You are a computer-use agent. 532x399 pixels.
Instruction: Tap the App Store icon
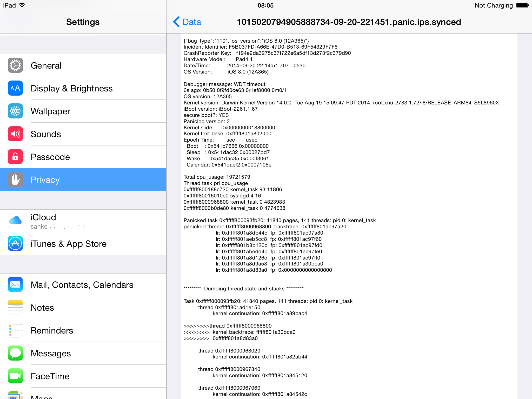pyautogui.click(x=15, y=244)
